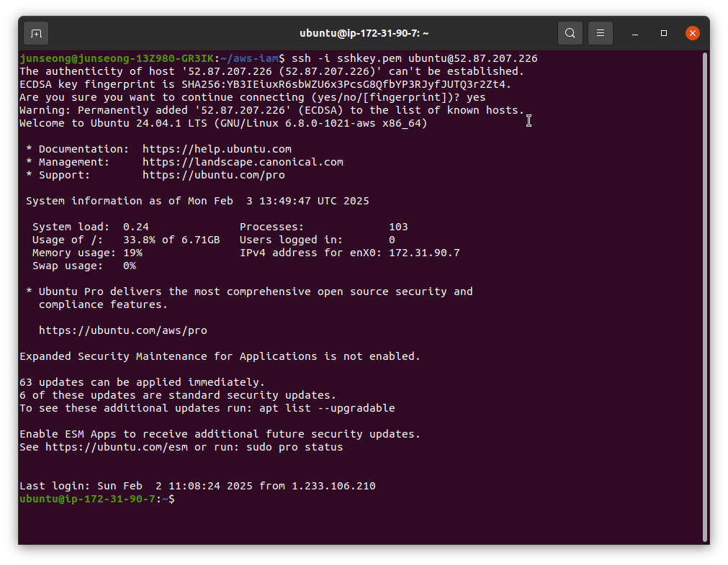Open a new terminal tab

(36, 33)
